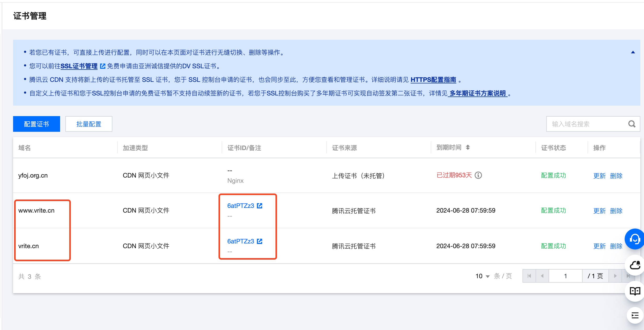Viewport: 644px width, 330px height.
Task: Open the 10 条/页 page size dropdown
Action: (x=482, y=276)
